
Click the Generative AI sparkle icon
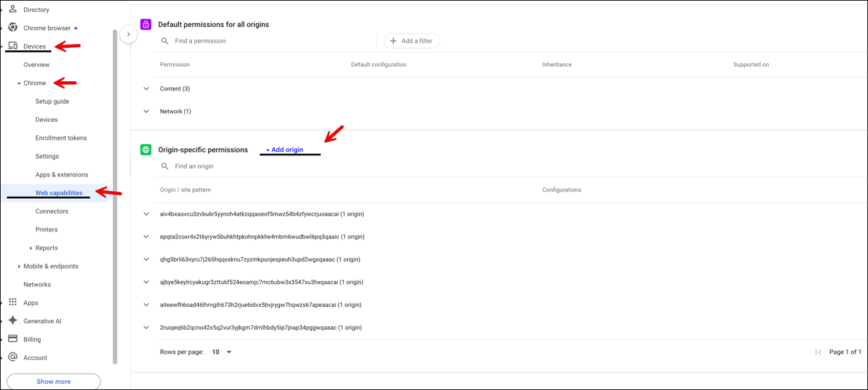[x=12, y=321]
